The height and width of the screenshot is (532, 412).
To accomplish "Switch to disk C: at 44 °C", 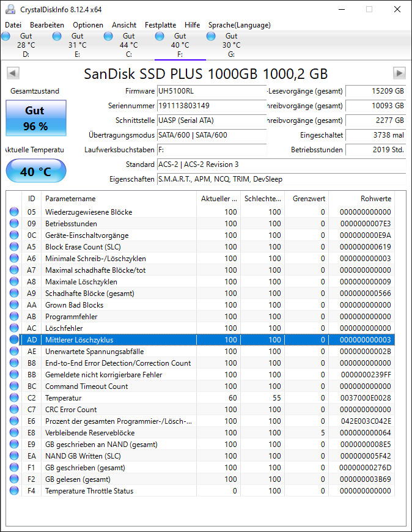I will point(128,45).
